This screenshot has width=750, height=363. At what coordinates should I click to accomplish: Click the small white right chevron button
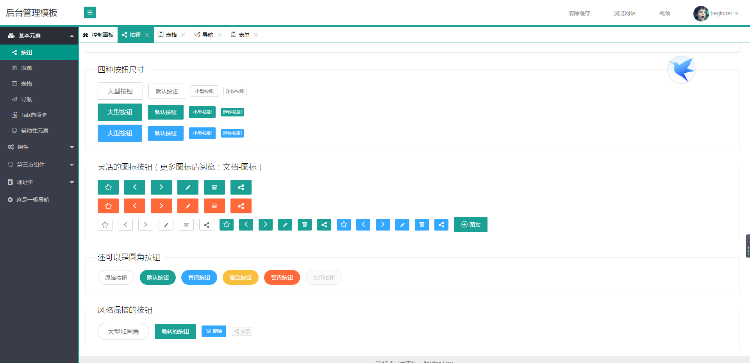[145, 224]
